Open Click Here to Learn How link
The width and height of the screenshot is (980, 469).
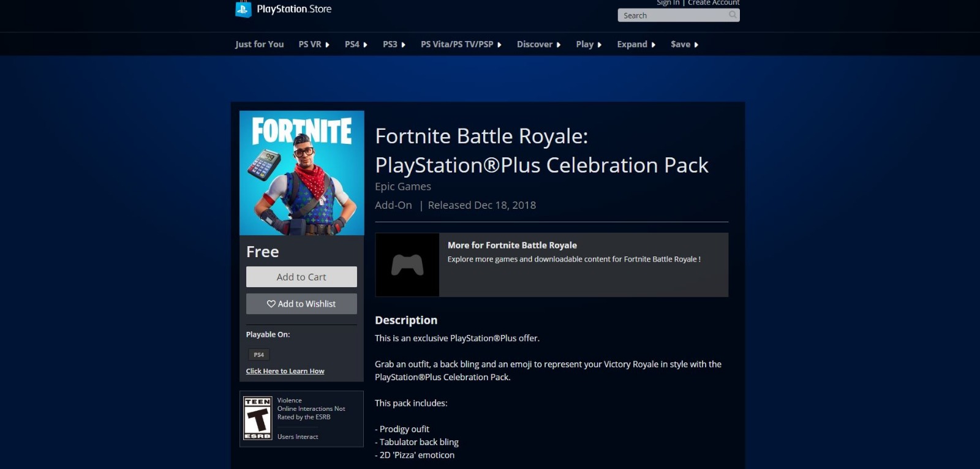tap(285, 371)
